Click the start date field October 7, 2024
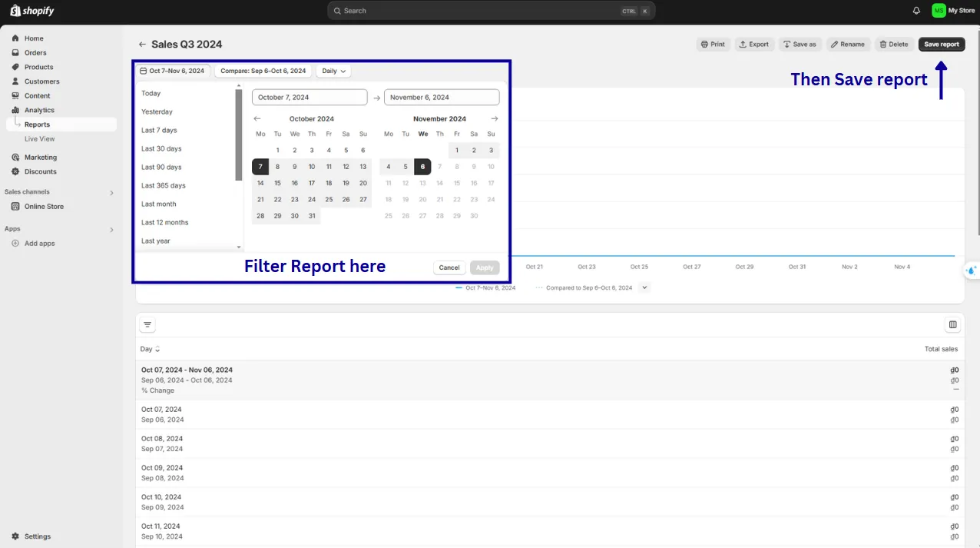The width and height of the screenshot is (980, 548). click(310, 98)
